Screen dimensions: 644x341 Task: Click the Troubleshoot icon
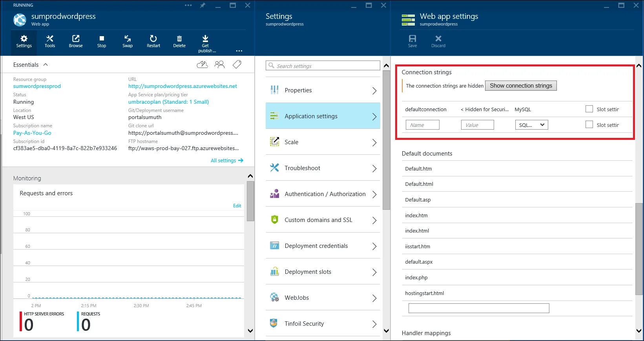[x=275, y=168]
